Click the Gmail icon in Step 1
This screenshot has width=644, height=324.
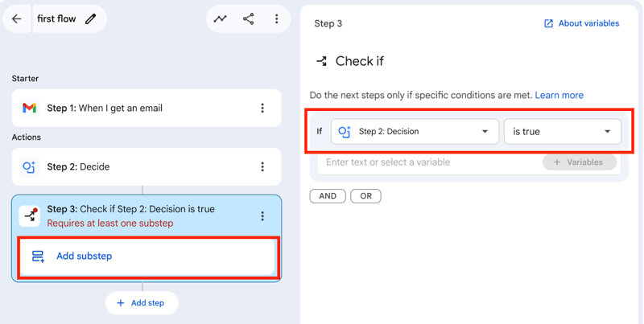coord(29,108)
